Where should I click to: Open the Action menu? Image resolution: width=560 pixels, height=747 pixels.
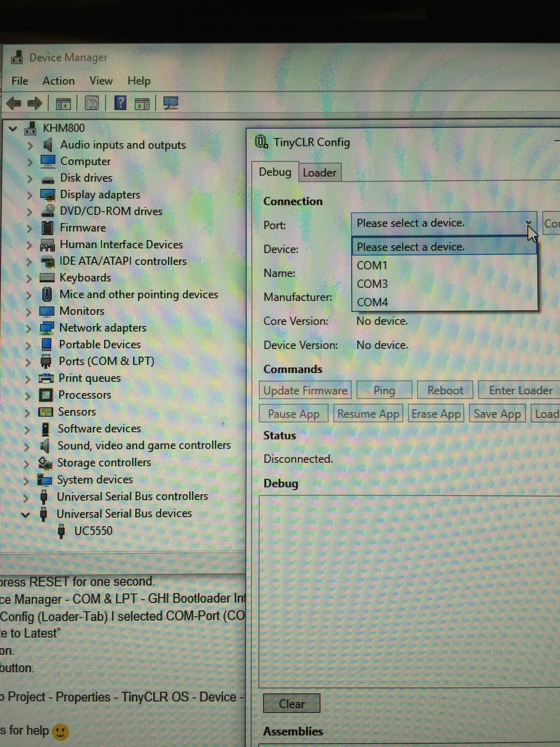(x=58, y=81)
